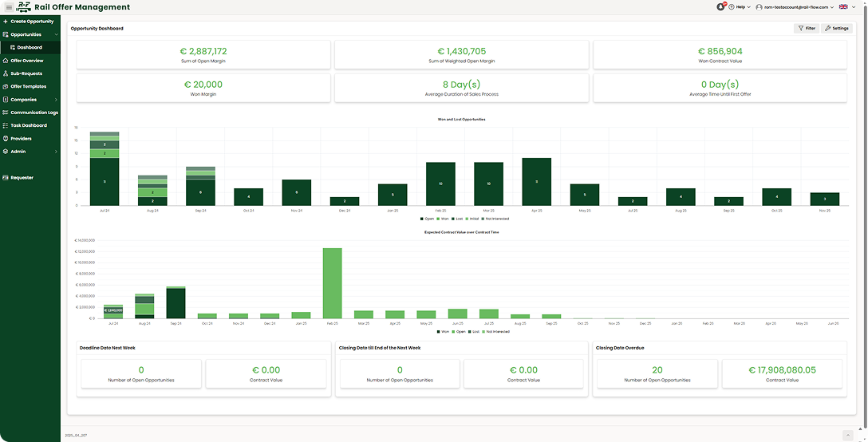Screen dimensions: 868x442
Task: Click the Opportunity Dashboard title
Action: coord(97,28)
